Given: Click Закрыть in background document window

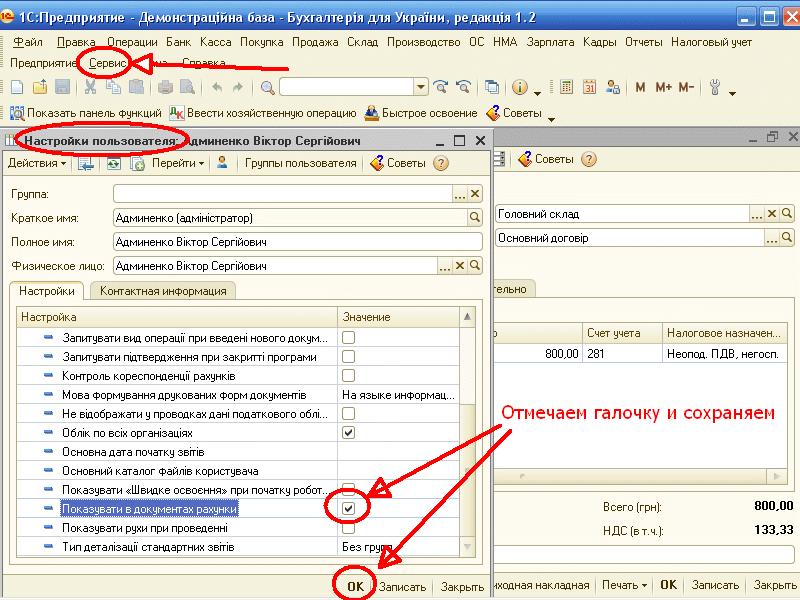Looking at the screenshot, I should 774,585.
